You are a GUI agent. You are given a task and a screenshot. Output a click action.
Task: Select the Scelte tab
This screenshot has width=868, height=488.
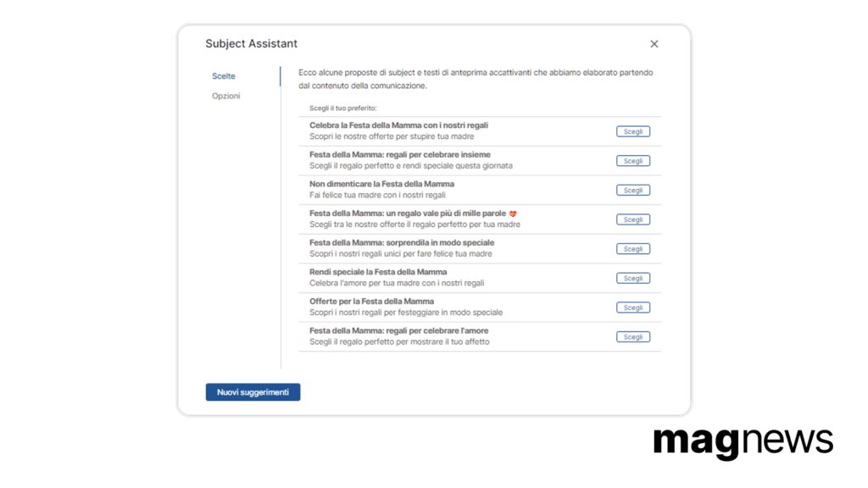tap(224, 75)
